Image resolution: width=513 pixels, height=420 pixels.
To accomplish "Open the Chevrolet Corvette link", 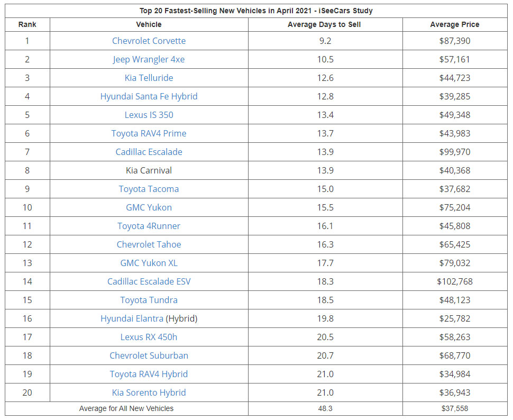I will pos(149,41).
